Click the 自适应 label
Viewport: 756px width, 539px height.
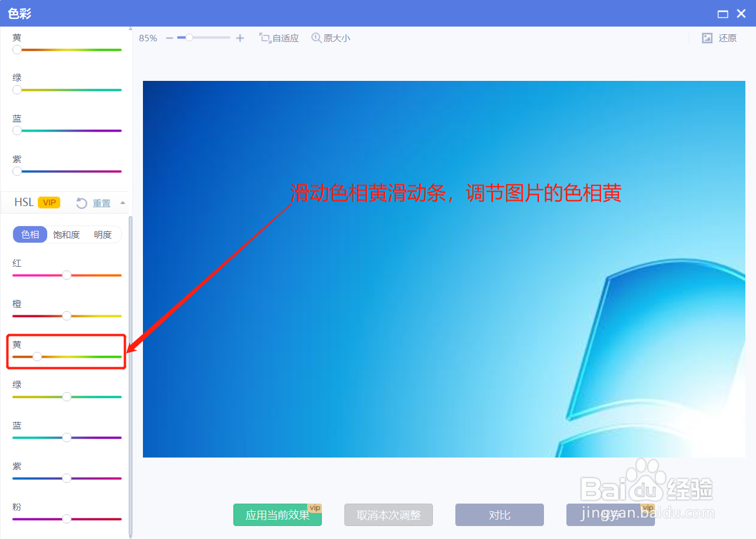point(286,38)
